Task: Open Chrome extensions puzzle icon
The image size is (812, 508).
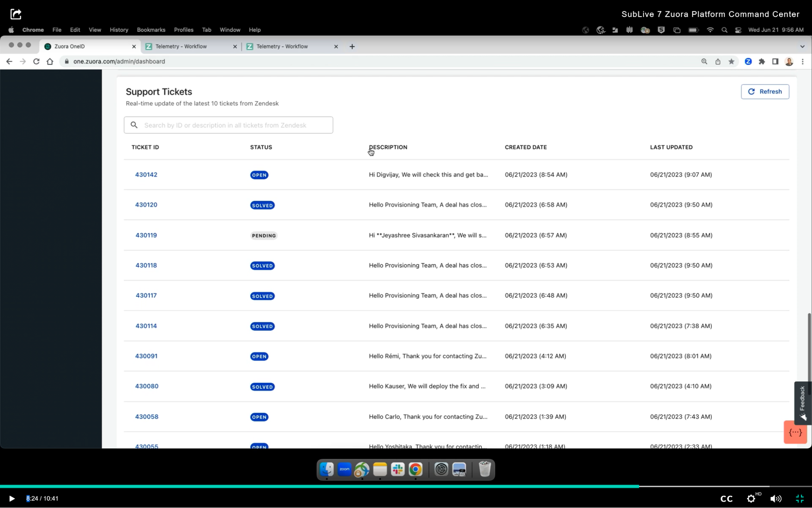Action: coord(762,61)
